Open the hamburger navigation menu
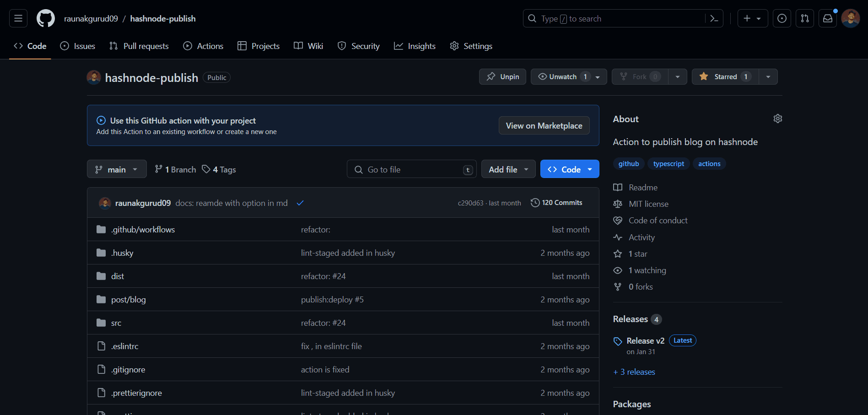The height and width of the screenshot is (415, 868). click(x=18, y=18)
